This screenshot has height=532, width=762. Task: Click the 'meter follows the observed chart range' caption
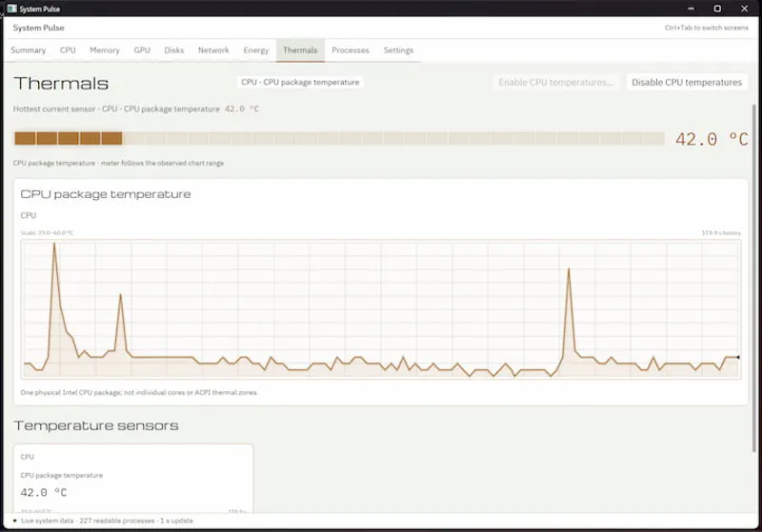tap(118, 163)
